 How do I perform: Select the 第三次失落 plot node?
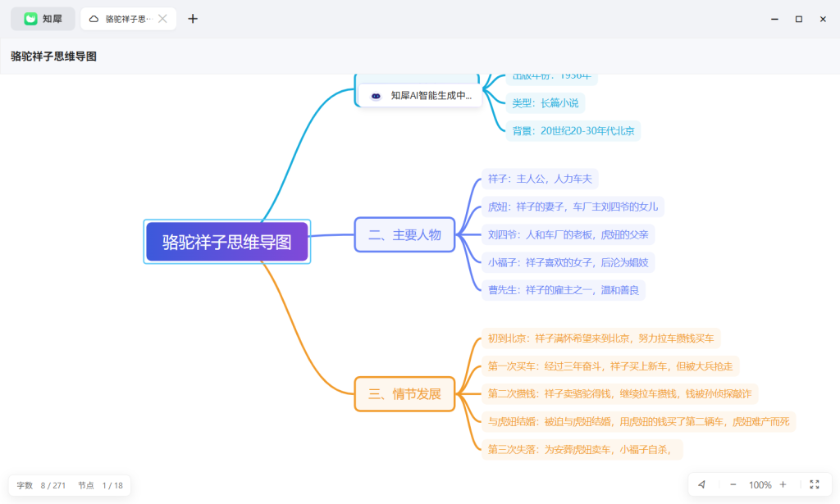coord(582,449)
